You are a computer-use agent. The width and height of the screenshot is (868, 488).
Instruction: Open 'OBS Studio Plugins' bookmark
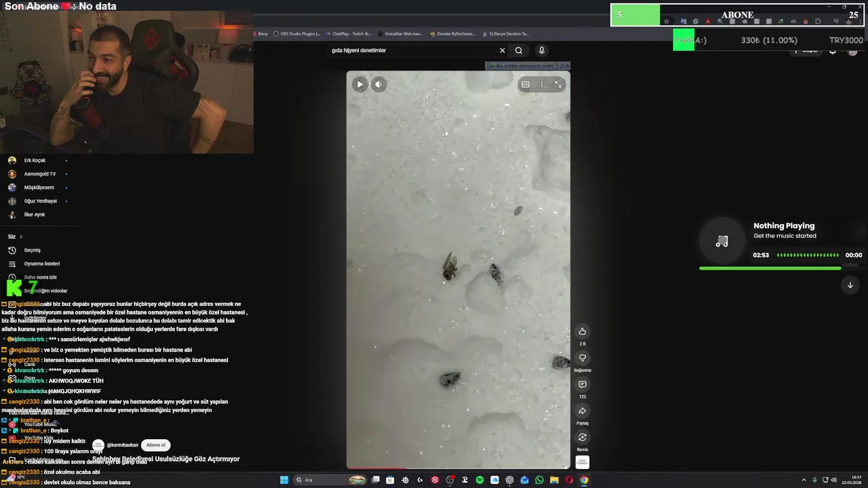pyautogui.click(x=296, y=33)
